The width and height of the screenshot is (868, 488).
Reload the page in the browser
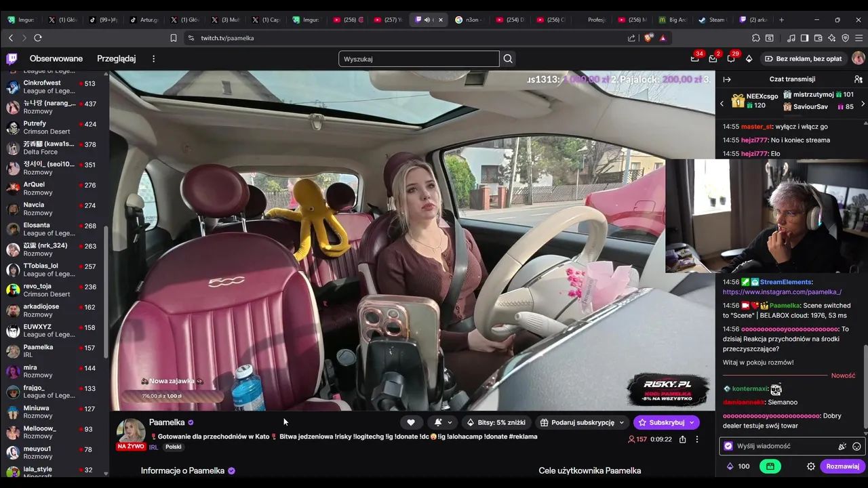(38, 38)
